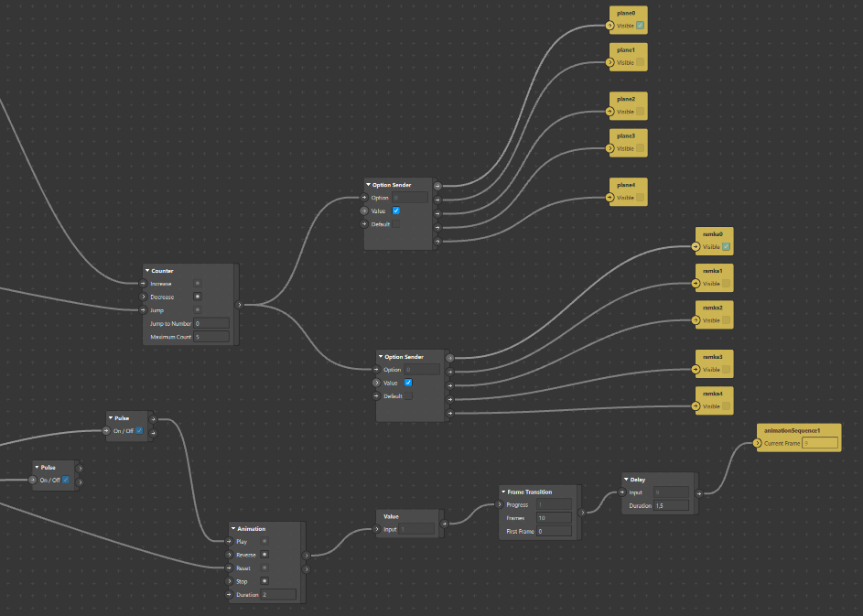863x616 pixels.
Task: Collapse the Frame Transition node
Action: [x=503, y=492]
